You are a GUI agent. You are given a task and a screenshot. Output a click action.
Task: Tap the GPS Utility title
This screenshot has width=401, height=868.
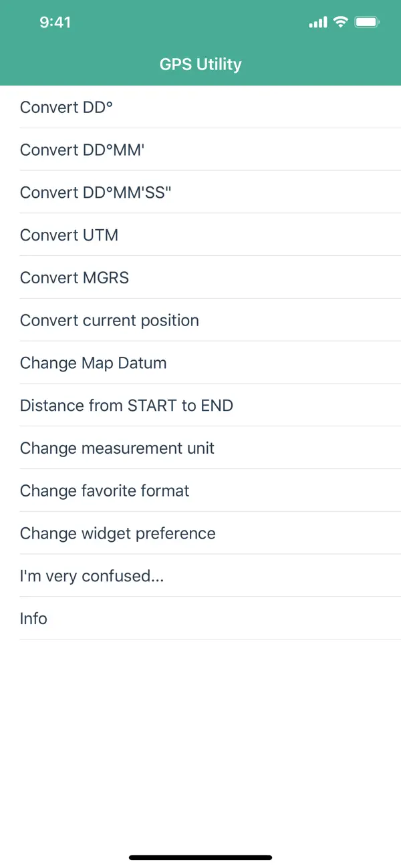click(x=200, y=65)
